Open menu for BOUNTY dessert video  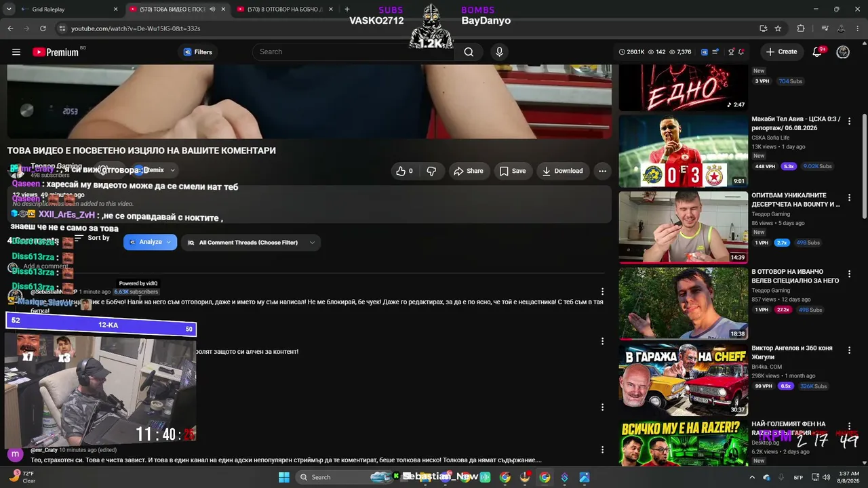(x=849, y=198)
